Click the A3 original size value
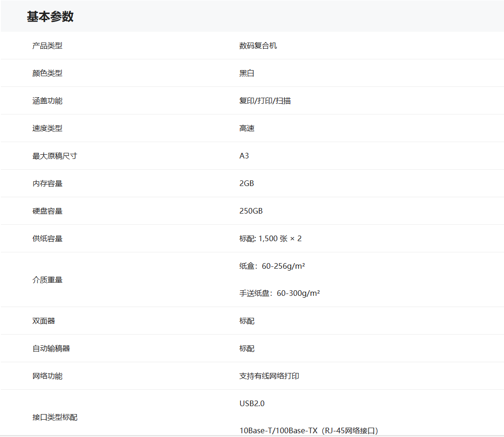This screenshot has width=504, height=437. (x=244, y=156)
